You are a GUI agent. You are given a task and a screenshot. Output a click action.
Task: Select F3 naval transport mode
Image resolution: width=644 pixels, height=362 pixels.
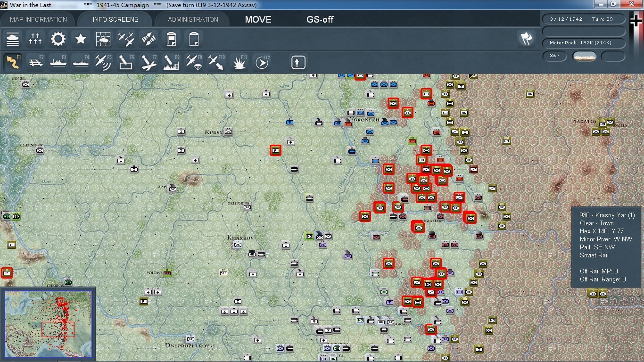(x=58, y=62)
